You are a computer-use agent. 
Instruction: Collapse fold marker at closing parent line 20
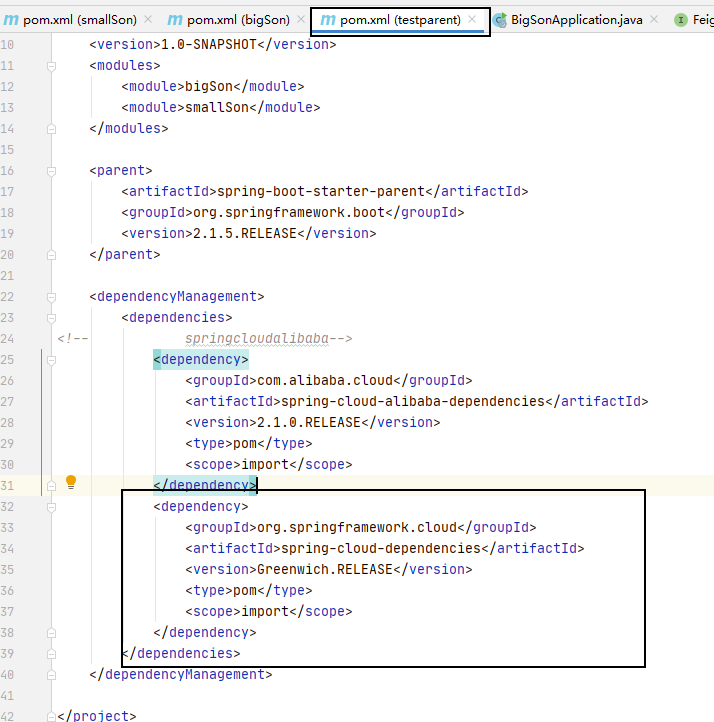[52, 255]
